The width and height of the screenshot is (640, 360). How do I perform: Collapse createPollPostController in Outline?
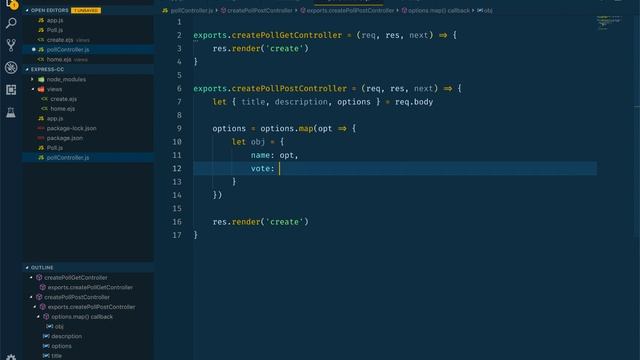31,297
